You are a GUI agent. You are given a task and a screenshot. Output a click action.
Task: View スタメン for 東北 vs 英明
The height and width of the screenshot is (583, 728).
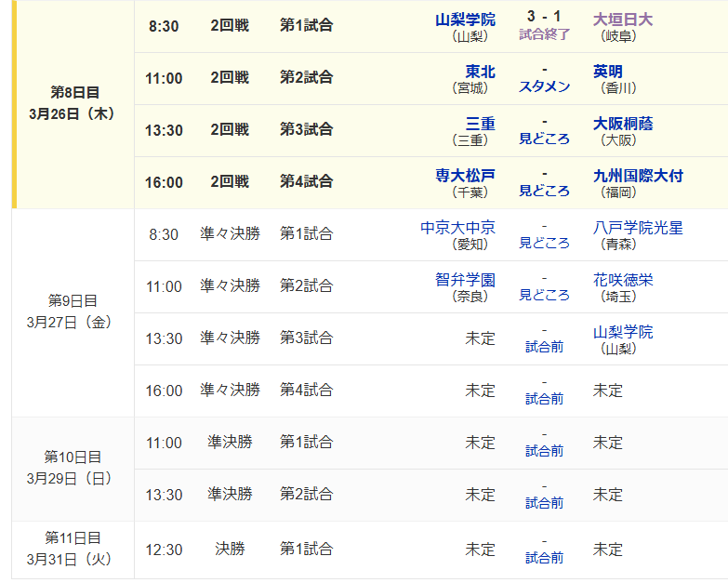(x=544, y=87)
